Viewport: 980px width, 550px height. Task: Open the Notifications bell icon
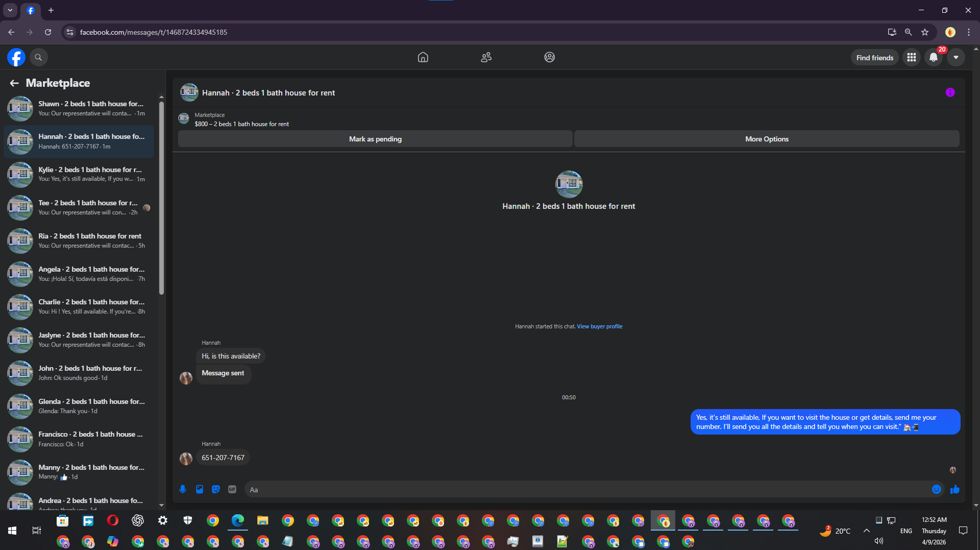tap(934, 57)
